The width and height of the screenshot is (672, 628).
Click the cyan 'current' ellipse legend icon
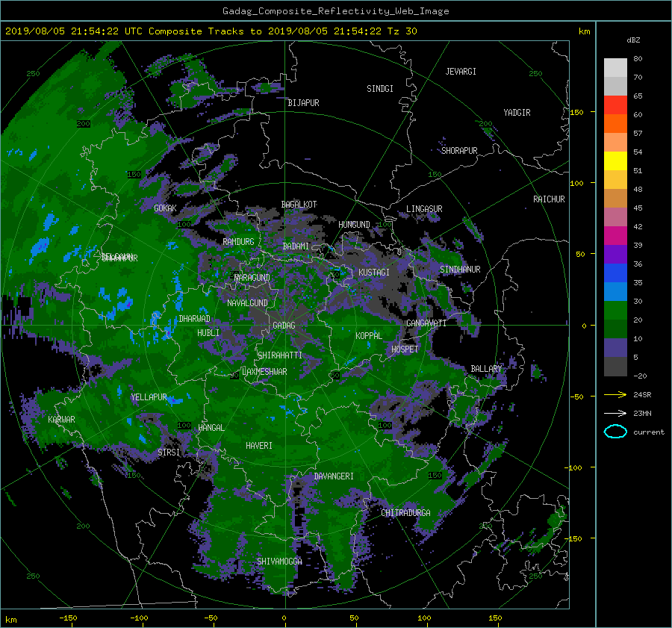pyautogui.click(x=615, y=432)
